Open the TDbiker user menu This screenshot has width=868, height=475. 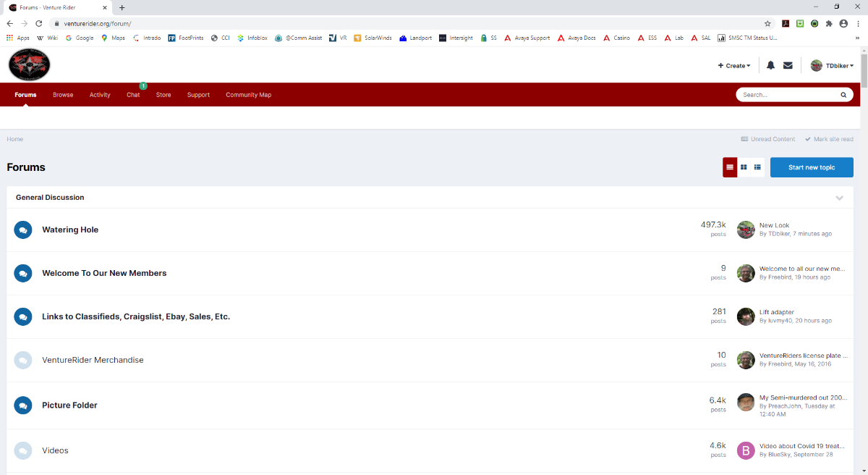point(832,65)
